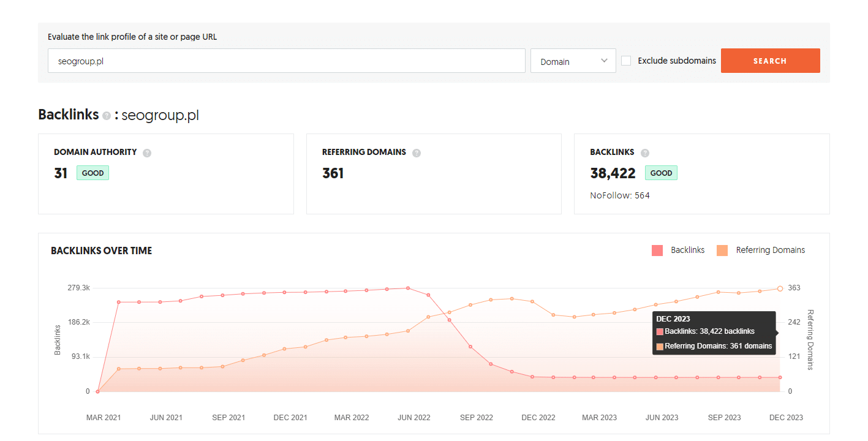Click the vertical Backlinks left-axis title
Viewport: 868px width, 441px height.
click(58, 340)
